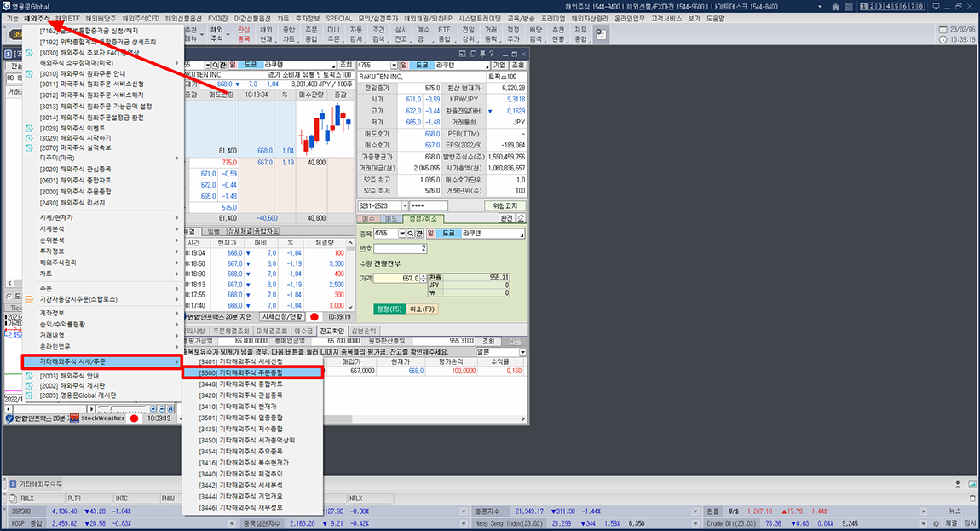Open the 일본 country dropdown
This screenshot has width=980, height=531.
(x=522, y=353)
